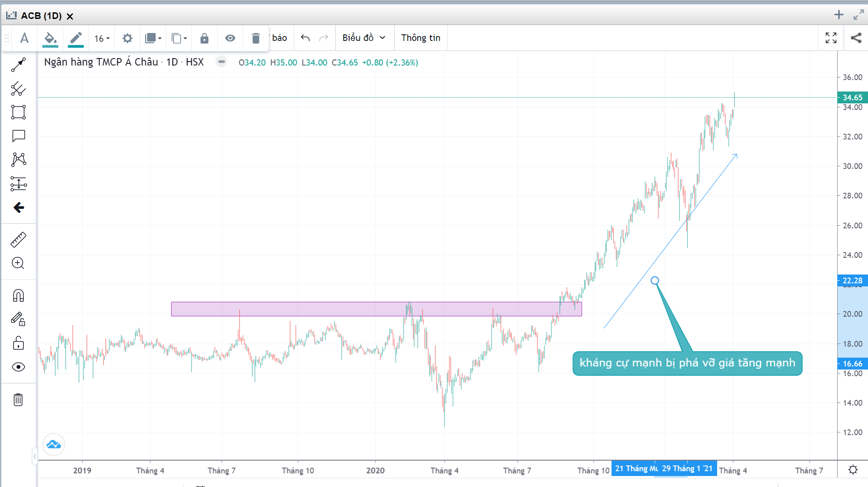Click the cloud chart logo button
This screenshot has width=868, height=487.
54,444
